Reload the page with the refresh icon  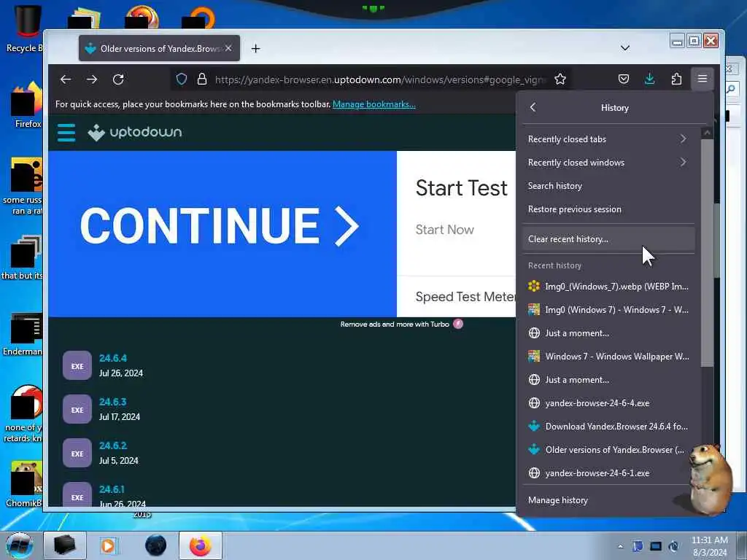click(118, 79)
